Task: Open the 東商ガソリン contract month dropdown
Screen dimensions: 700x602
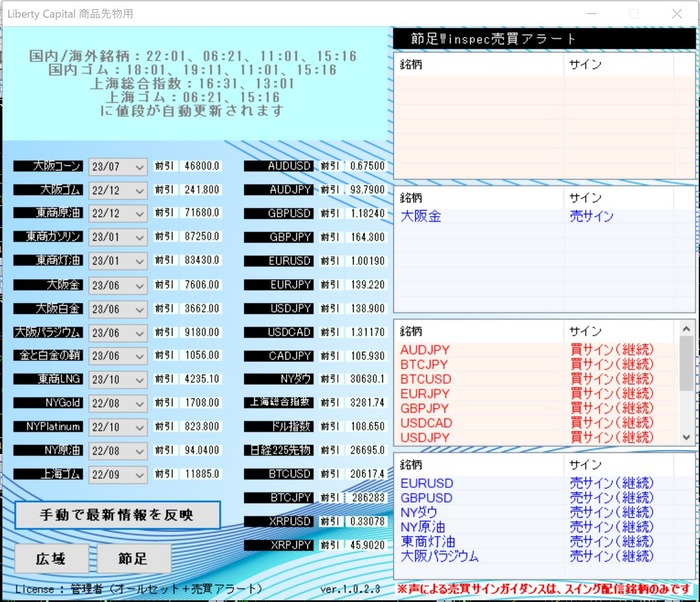Action: click(x=118, y=237)
